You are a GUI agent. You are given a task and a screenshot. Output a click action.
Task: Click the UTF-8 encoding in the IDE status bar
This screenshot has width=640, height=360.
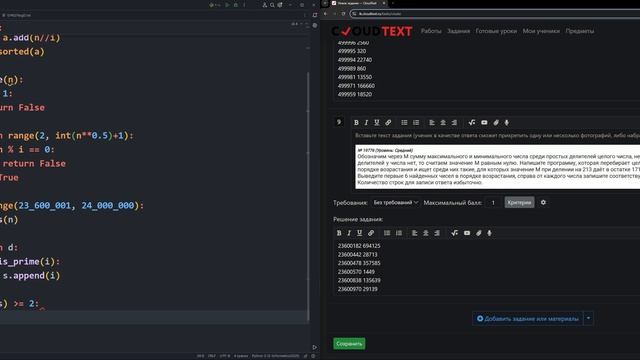(225, 356)
